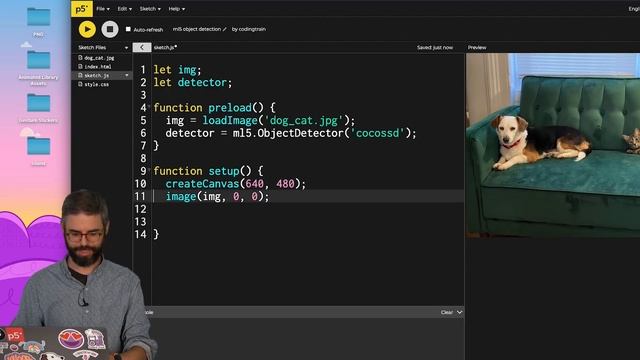This screenshot has width=640, height=360.
Task: Click the sketch.js editor tab label
Action: 165,47
